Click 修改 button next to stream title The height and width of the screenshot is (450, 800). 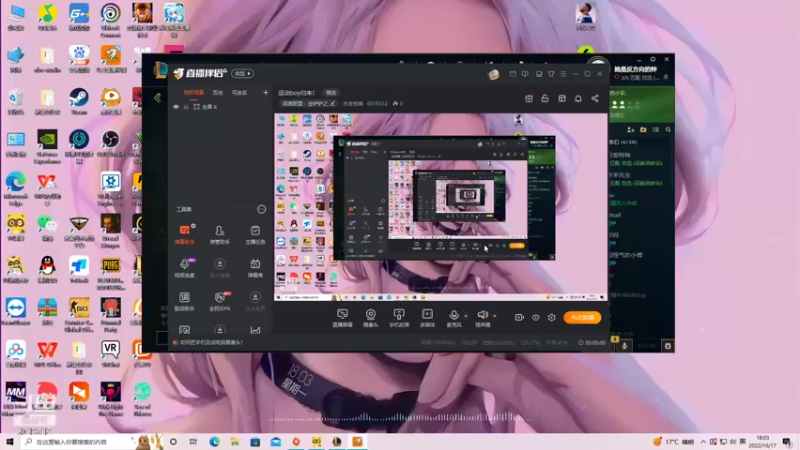pyautogui.click(x=331, y=93)
